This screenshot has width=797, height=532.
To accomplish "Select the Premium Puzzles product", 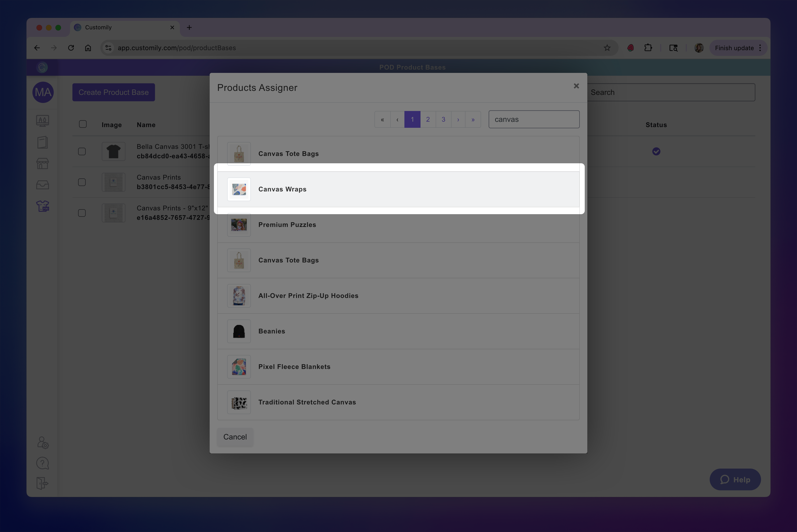I will (398, 225).
